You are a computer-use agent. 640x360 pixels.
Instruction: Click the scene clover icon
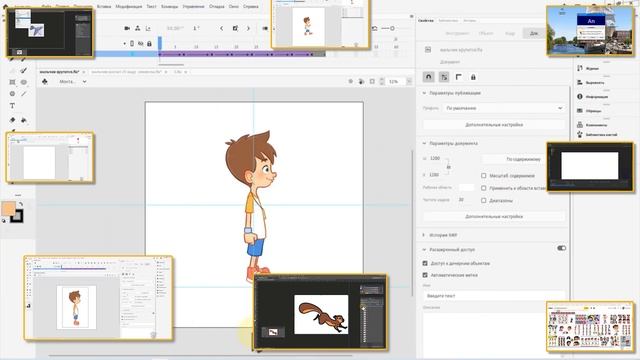(x=44, y=82)
